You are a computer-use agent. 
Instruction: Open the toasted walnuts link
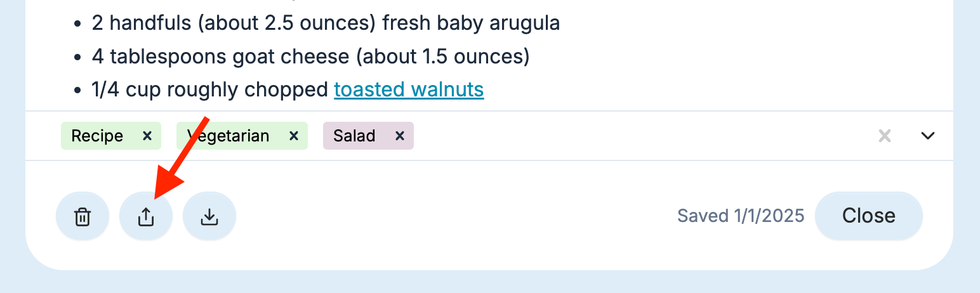click(x=409, y=89)
